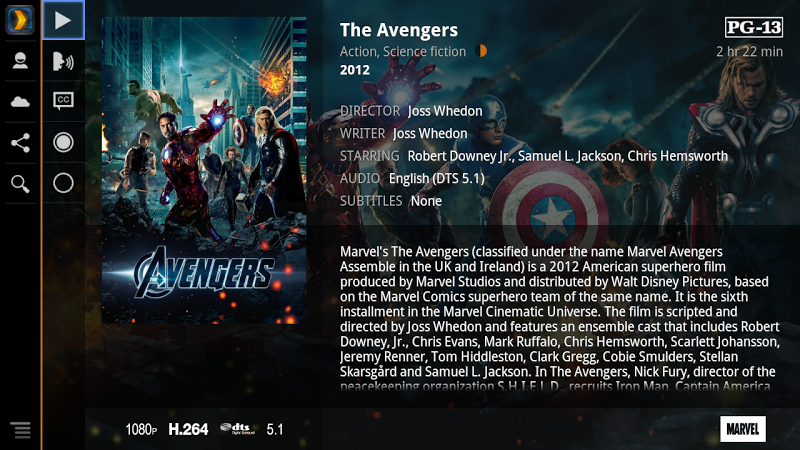Image resolution: width=800 pixels, height=450 pixels.
Task: Open the user account icon
Action: click(20, 61)
